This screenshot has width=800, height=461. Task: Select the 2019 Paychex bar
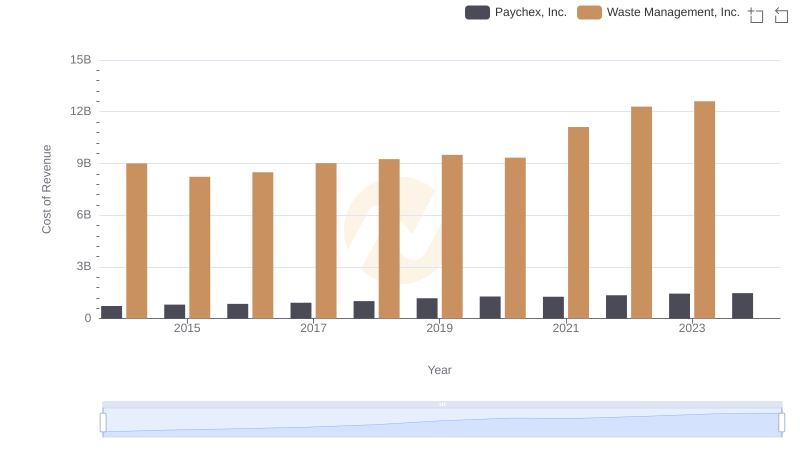pyautogui.click(x=427, y=309)
